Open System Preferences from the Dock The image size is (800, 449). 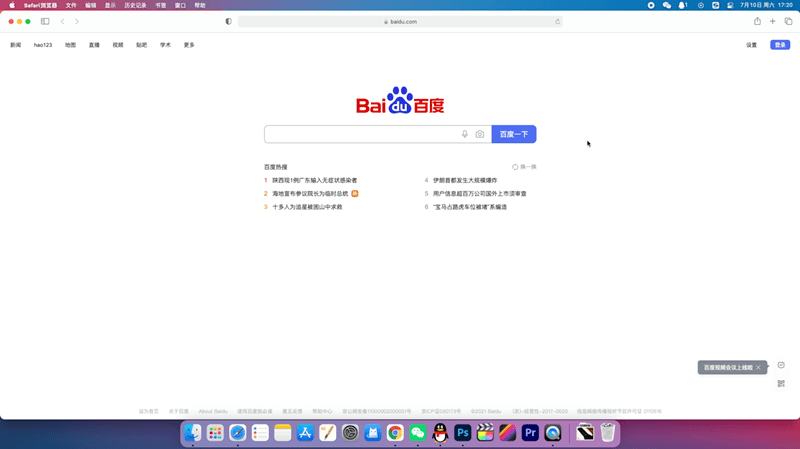(350, 433)
